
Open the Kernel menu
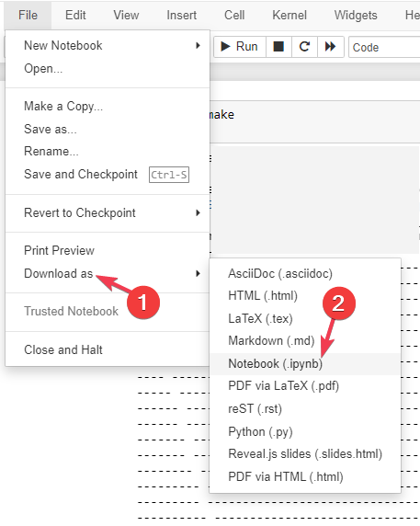[x=289, y=15]
